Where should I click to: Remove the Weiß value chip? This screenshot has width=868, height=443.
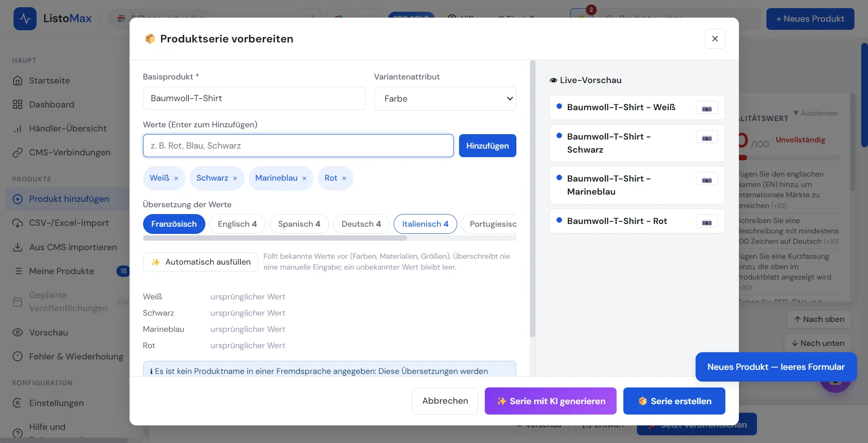pos(176,178)
